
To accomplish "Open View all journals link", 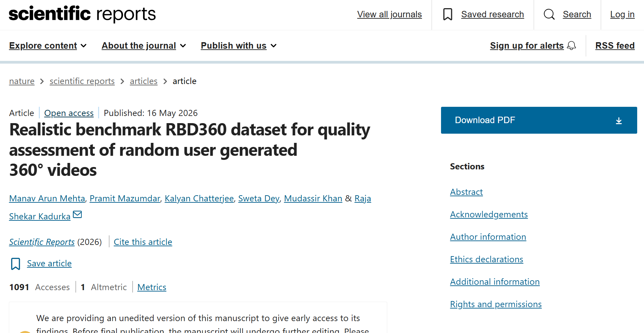I will click(389, 14).
